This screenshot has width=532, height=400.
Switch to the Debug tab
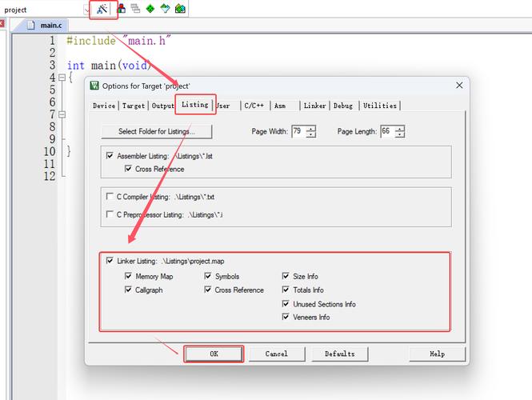[343, 106]
